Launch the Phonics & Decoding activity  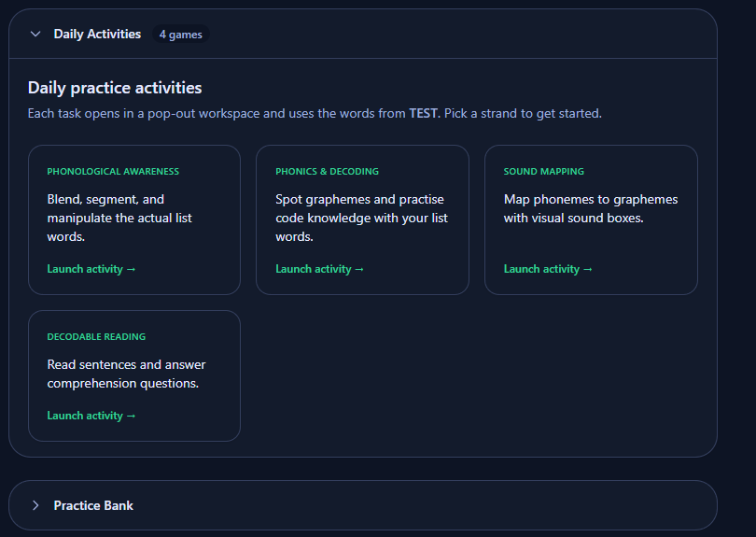pos(319,269)
